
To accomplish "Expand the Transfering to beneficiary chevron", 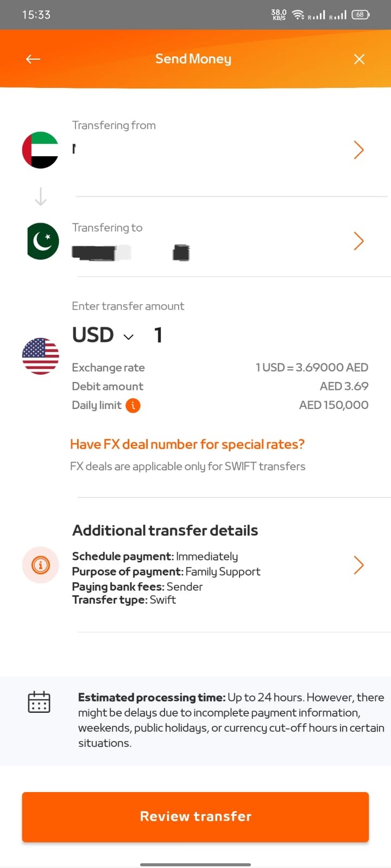I will pos(358,241).
